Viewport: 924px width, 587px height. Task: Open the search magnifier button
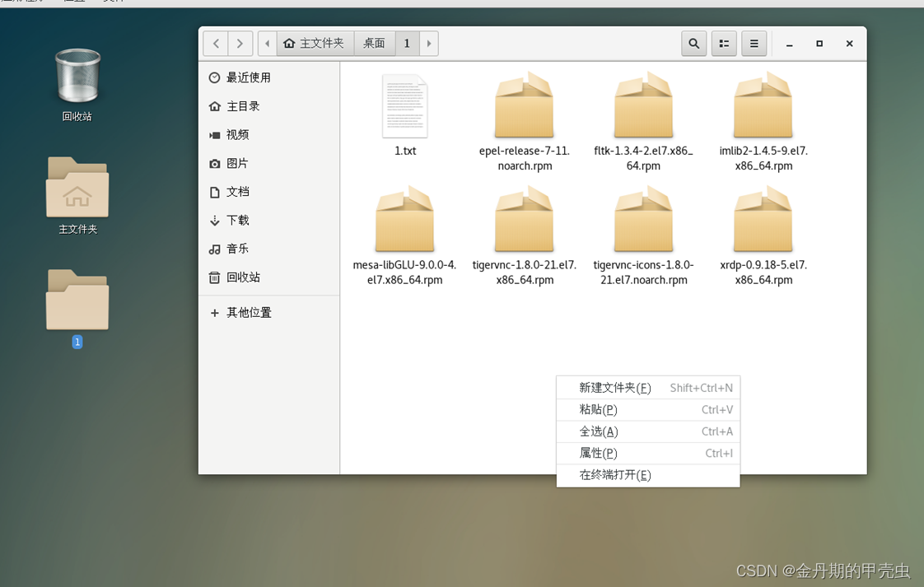tap(694, 44)
